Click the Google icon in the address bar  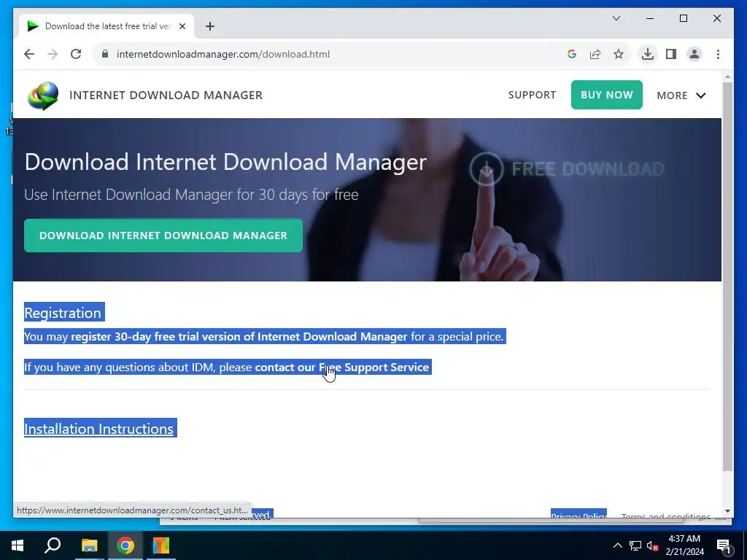[572, 54]
